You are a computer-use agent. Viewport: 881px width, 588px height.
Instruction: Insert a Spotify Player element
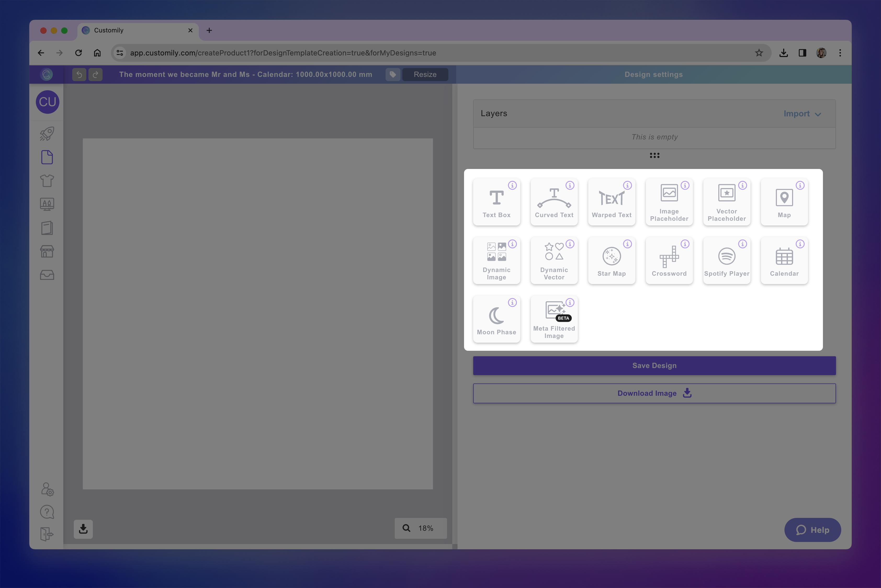pos(726,260)
